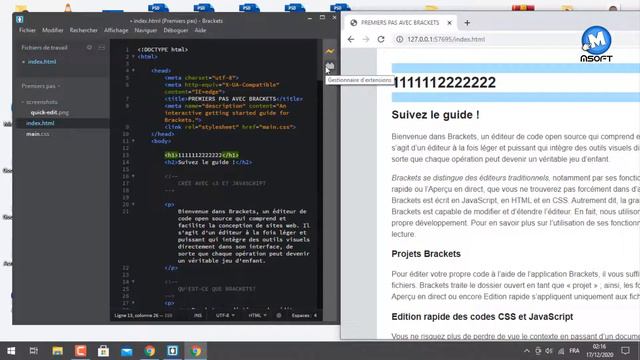Viewport: 640px width, 360px height.
Task: Reload the Chrome preview page
Action: [x=381, y=39]
